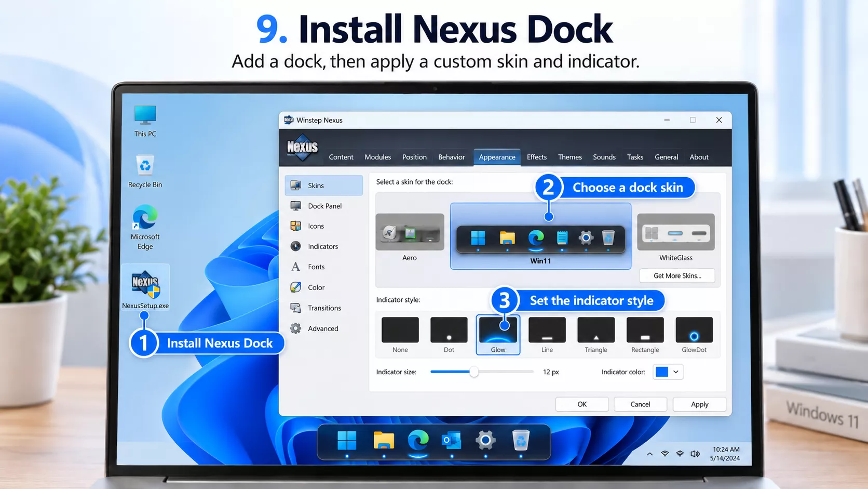
Task: Select the Fonts section
Action: 324,267
